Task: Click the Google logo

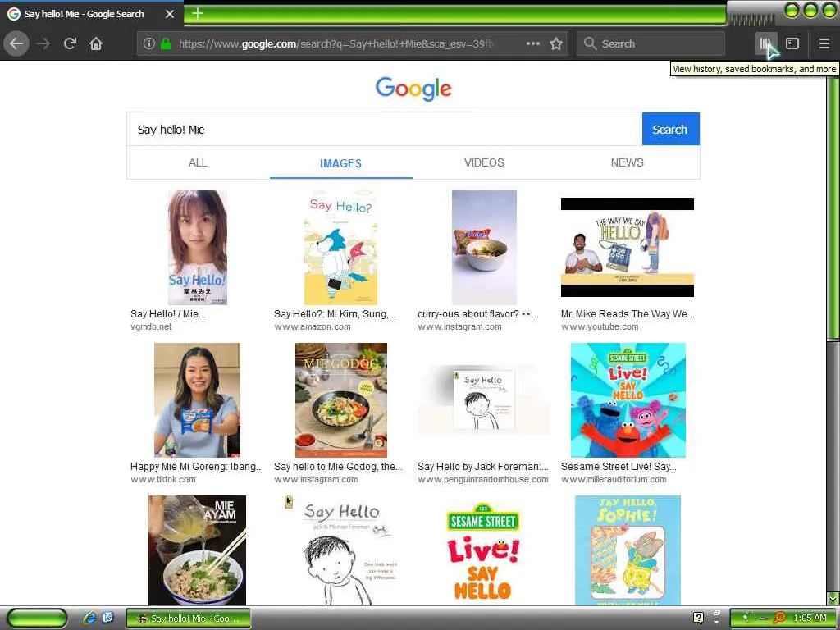Action: (413, 89)
